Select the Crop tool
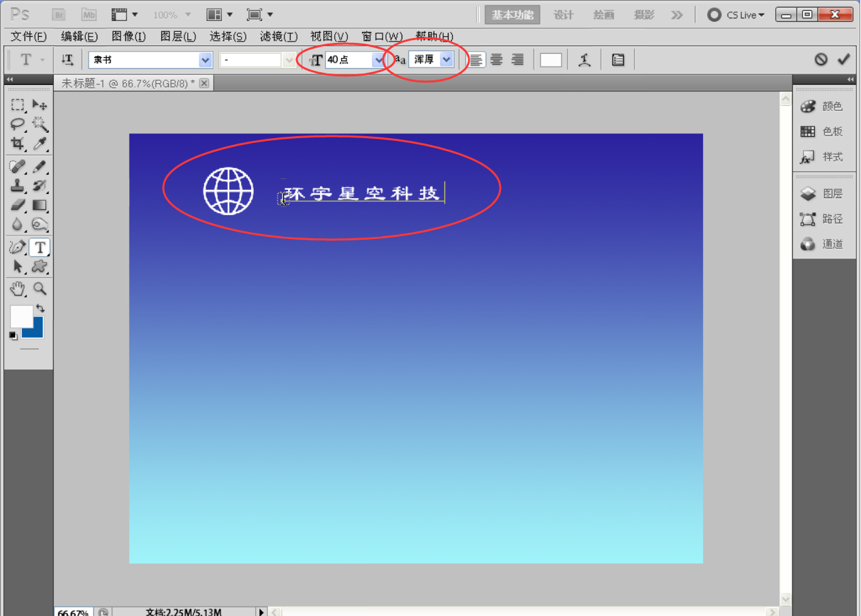This screenshot has width=861, height=616. pos(18,144)
